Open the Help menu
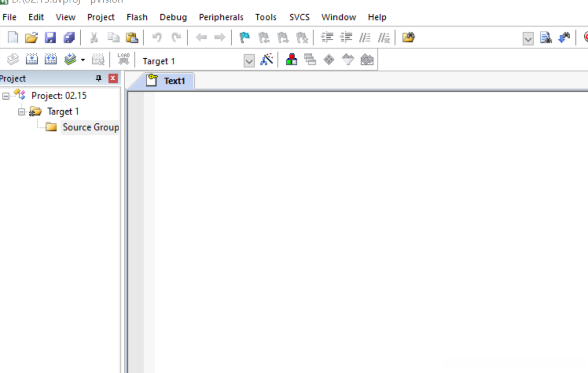The height and width of the screenshot is (373, 588). (377, 17)
